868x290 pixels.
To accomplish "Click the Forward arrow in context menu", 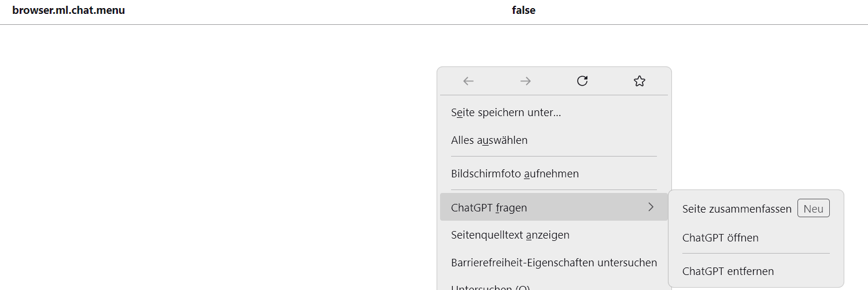I will coord(525,81).
